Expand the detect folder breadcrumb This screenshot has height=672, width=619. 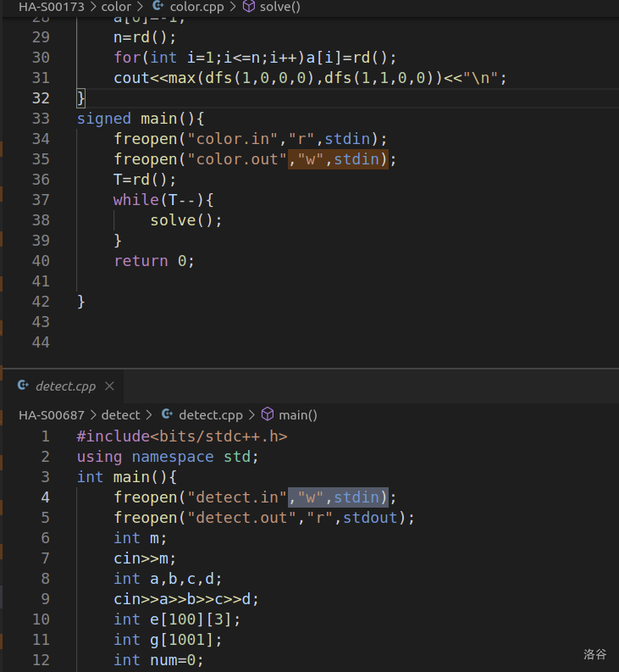pos(120,415)
